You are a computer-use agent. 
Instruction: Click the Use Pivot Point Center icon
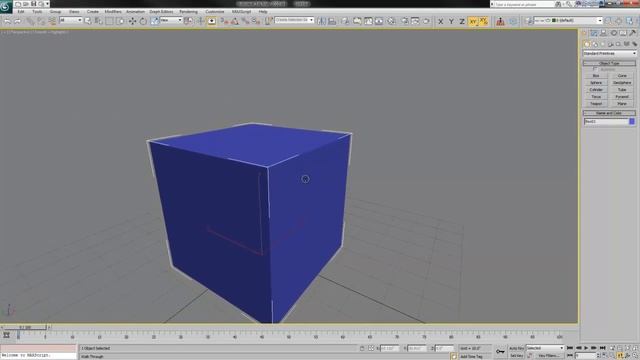pyautogui.click(x=188, y=21)
